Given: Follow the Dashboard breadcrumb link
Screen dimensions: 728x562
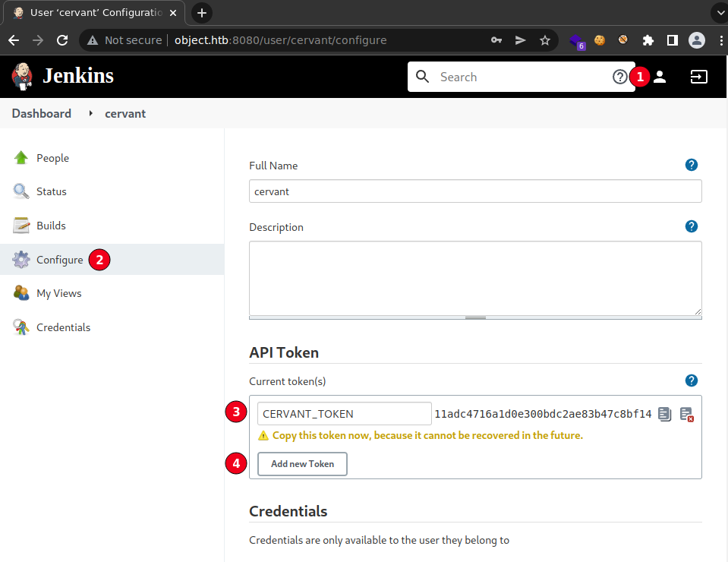Looking at the screenshot, I should pyautogui.click(x=41, y=113).
